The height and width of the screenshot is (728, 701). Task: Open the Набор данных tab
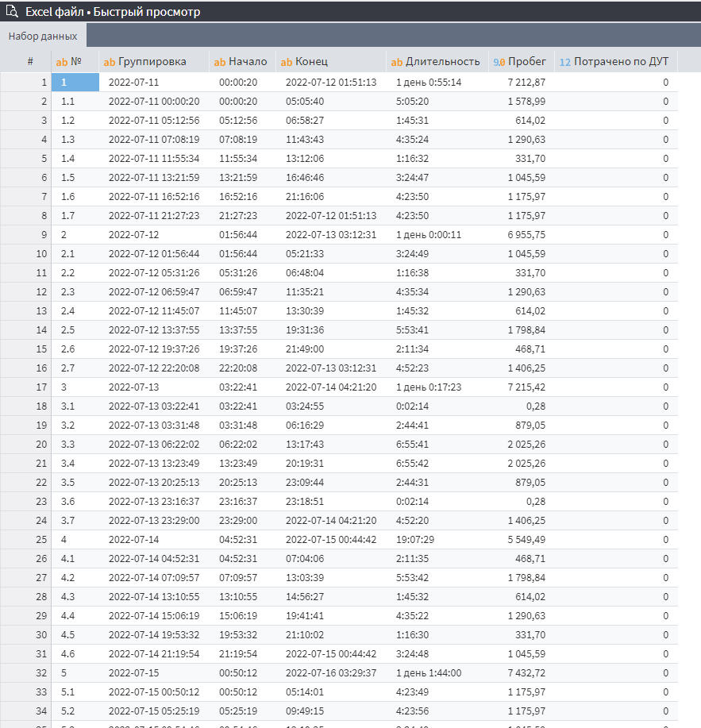point(43,37)
